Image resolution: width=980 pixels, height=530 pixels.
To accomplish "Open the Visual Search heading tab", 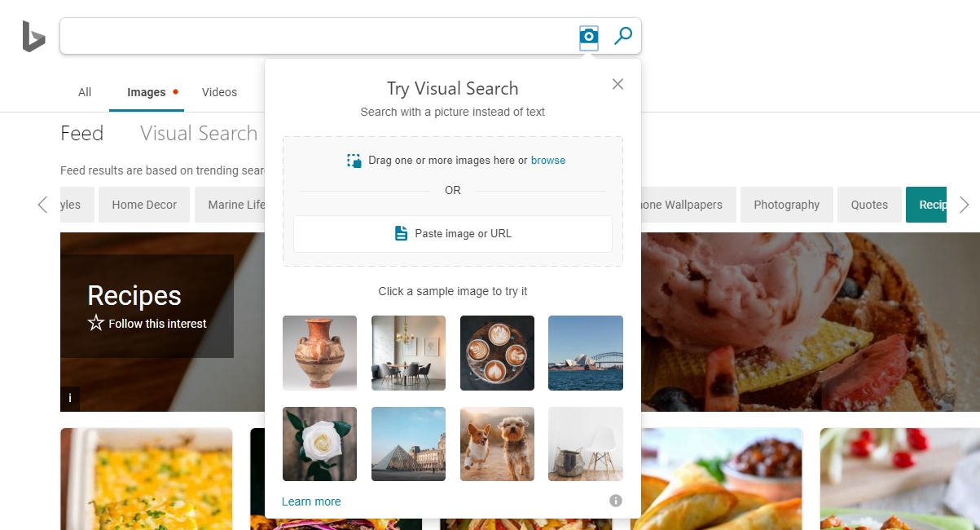I will point(199,134).
